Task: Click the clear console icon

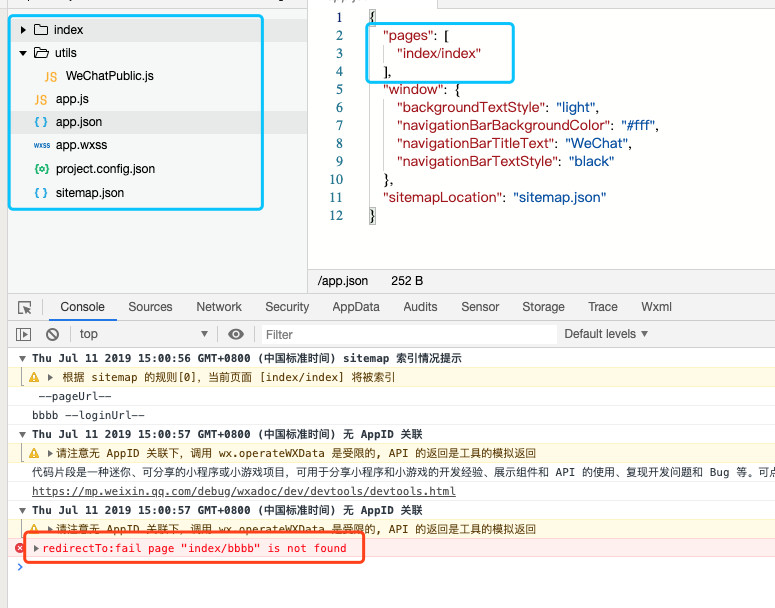Action: [x=52, y=334]
